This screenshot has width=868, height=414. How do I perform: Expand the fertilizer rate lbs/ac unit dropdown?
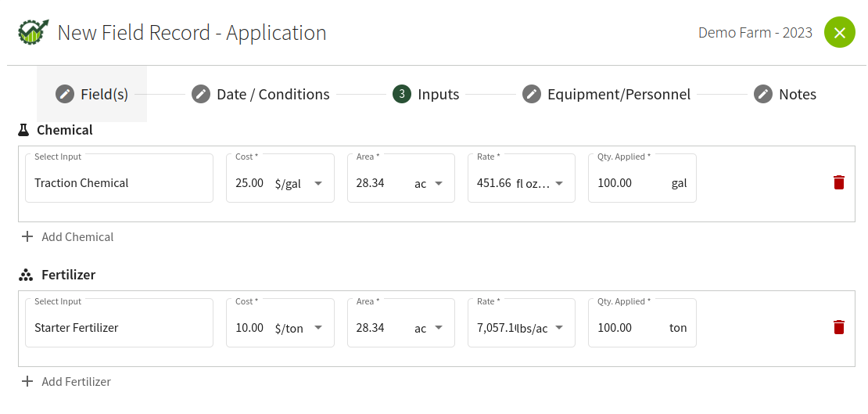[559, 328]
